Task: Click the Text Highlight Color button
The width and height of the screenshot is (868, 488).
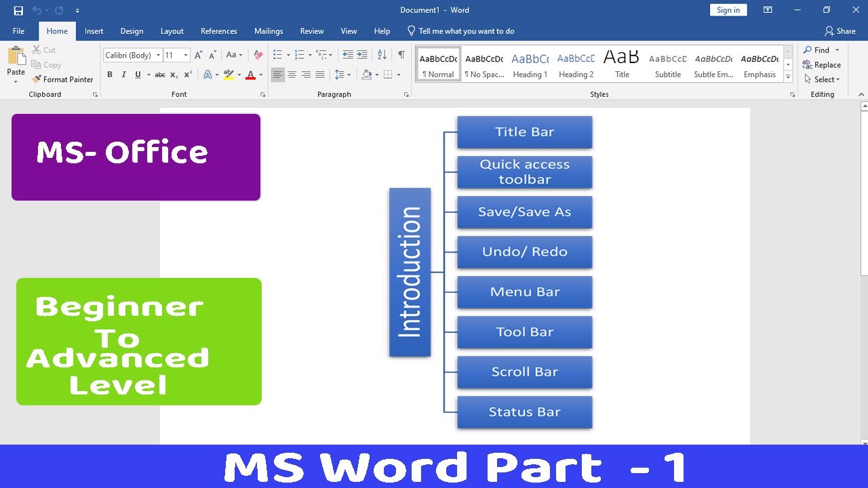Action: click(x=229, y=75)
